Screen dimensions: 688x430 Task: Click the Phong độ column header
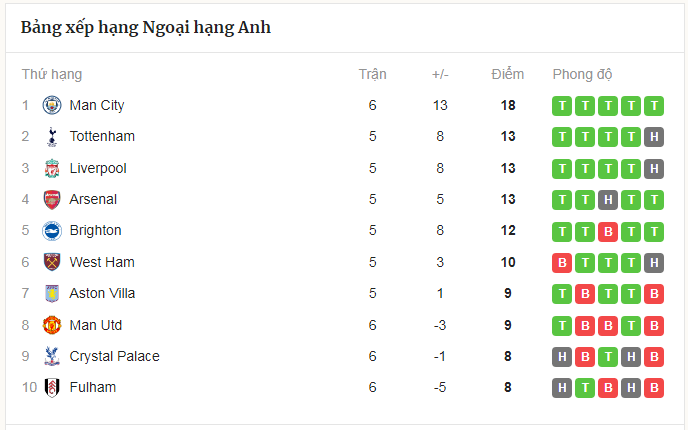[582, 74]
